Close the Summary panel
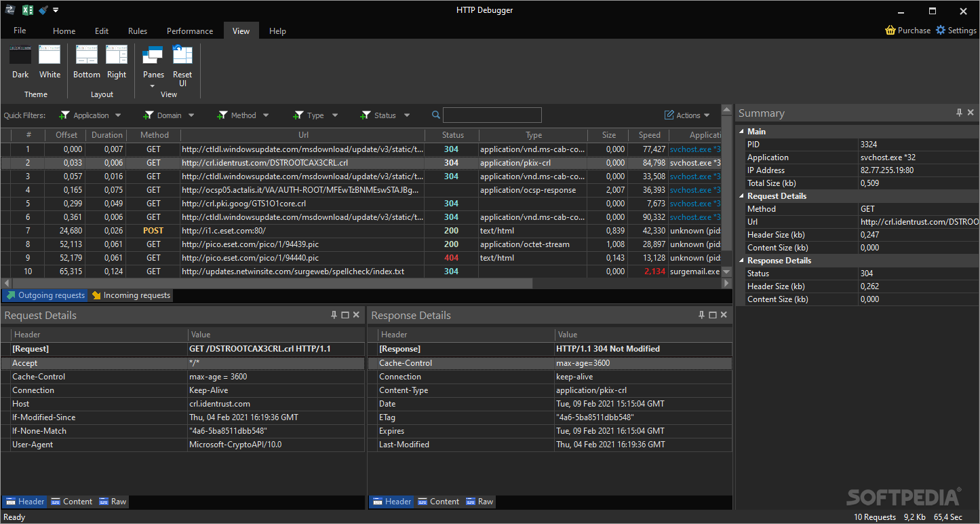 971,113
